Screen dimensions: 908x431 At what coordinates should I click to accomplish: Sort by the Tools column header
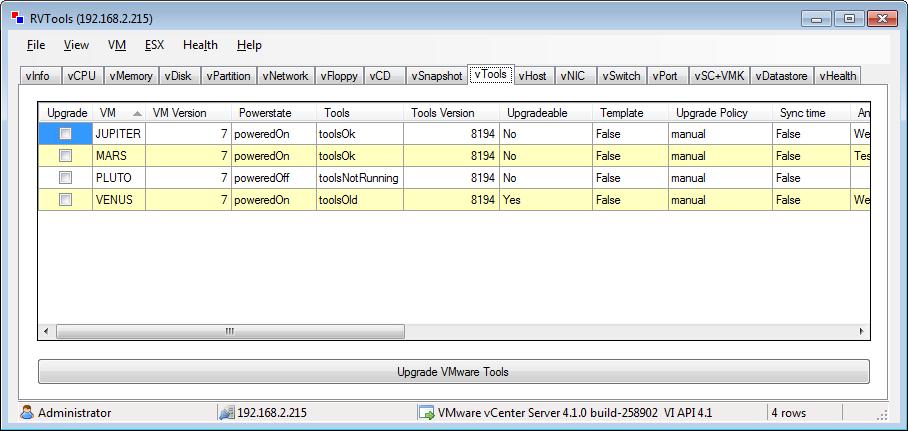coord(360,113)
